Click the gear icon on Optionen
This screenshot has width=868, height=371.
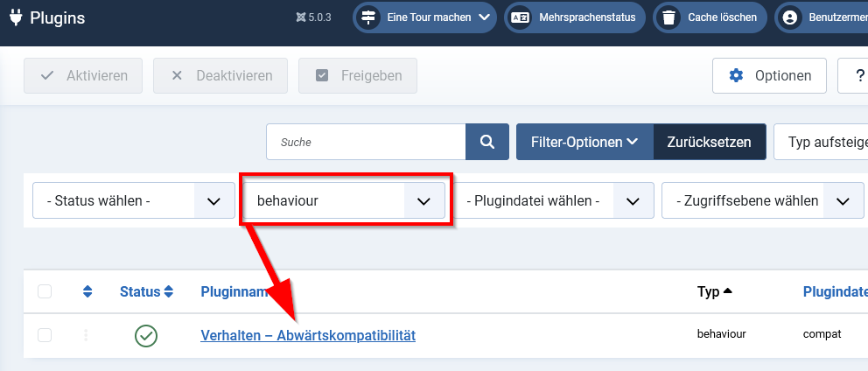(x=737, y=76)
